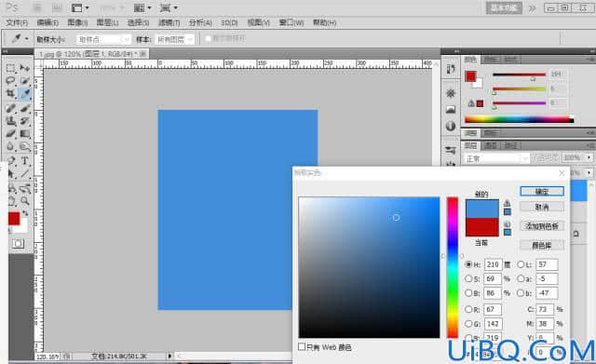Enable the 只有 Web 颜色 checkbox
The image size is (596, 364).
[x=302, y=346]
